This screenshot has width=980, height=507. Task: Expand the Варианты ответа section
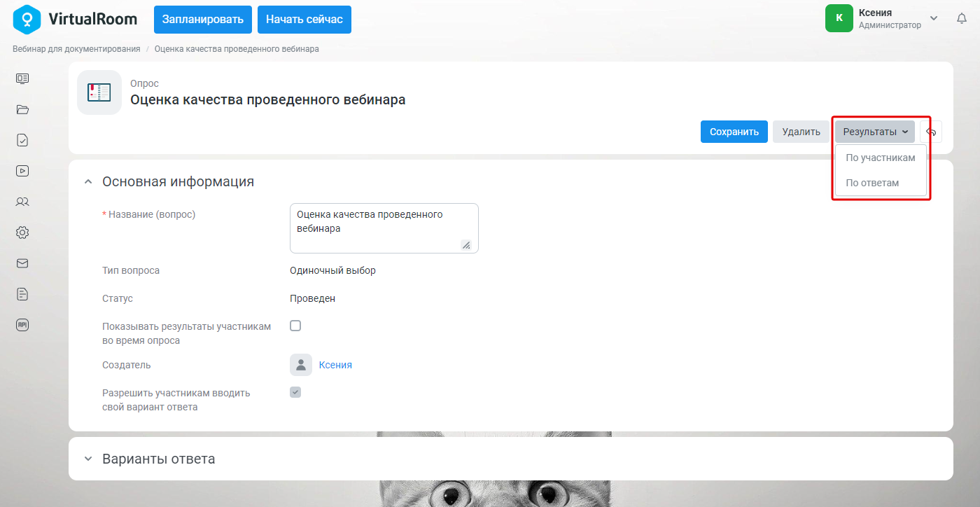click(x=87, y=459)
